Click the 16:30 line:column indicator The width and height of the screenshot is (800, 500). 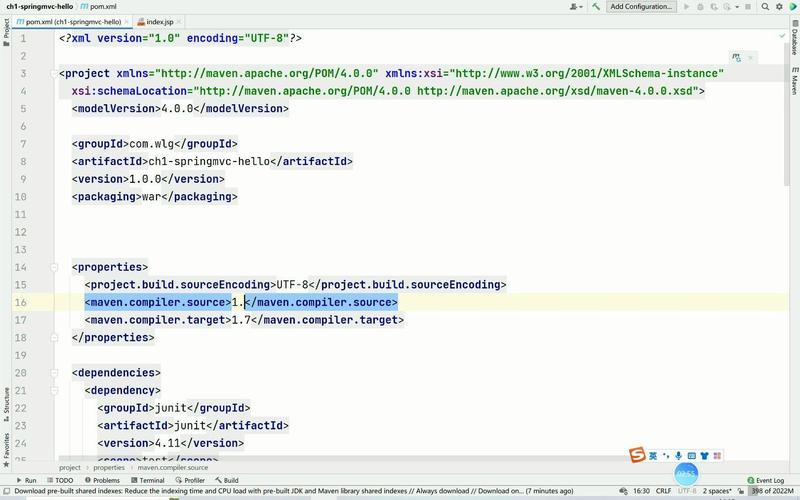click(x=641, y=491)
